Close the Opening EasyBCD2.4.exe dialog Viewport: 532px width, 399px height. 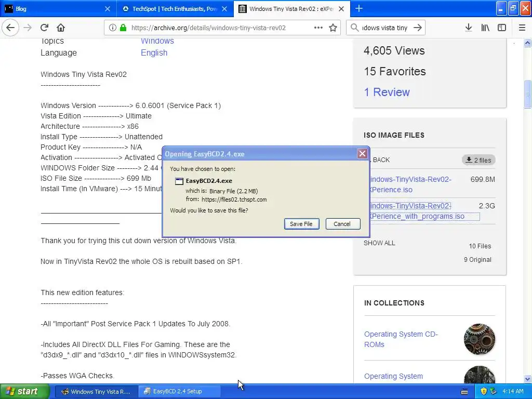pyautogui.click(x=362, y=154)
